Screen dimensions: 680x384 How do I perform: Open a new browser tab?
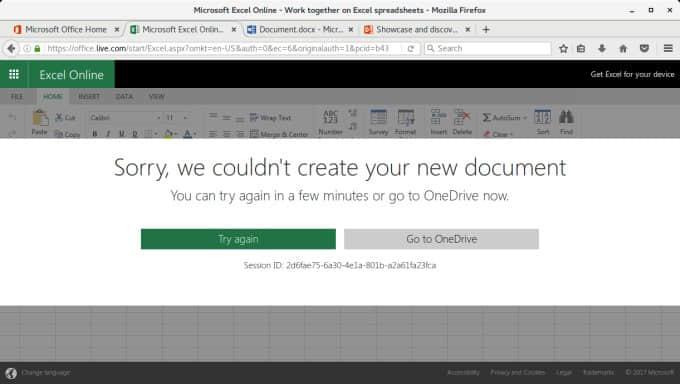[x=486, y=30]
